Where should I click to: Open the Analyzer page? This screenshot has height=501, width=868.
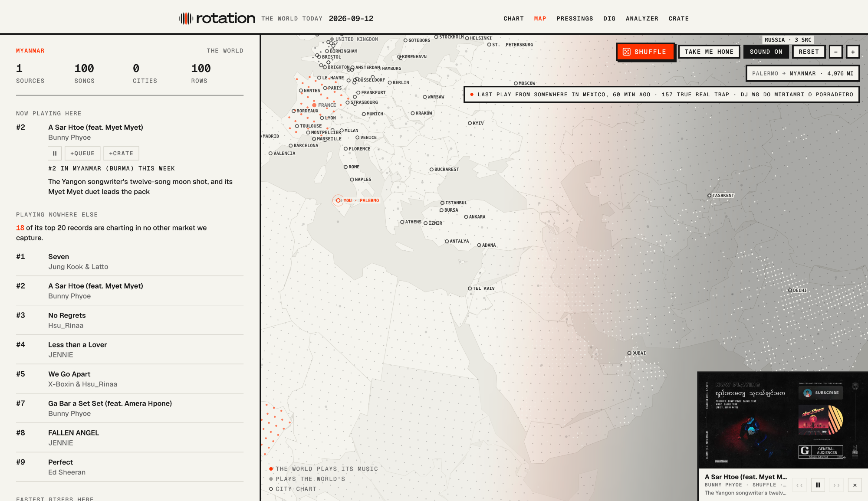pos(642,19)
